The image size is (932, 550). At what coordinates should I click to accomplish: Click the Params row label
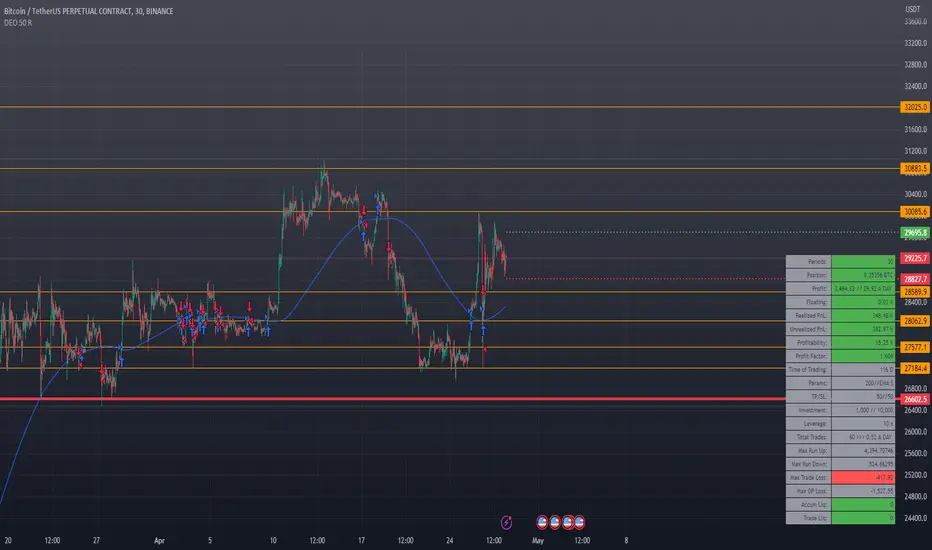pos(808,383)
